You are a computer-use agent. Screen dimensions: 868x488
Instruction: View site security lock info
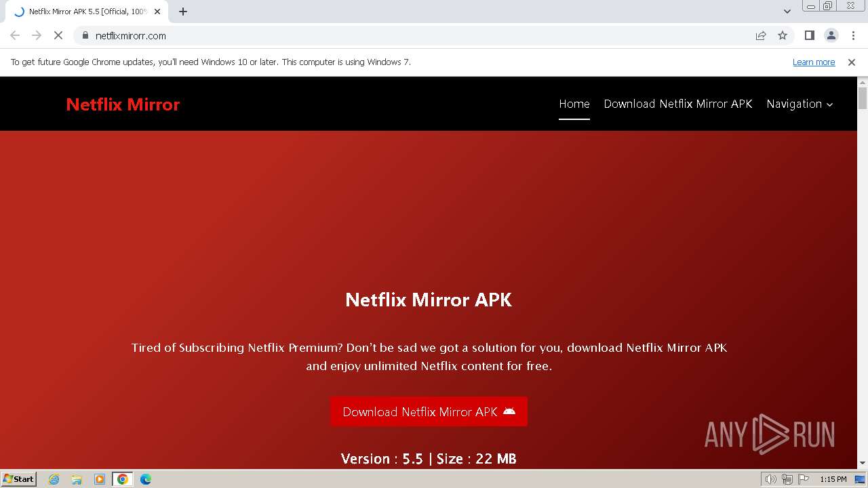pyautogui.click(x=85, y=35)
